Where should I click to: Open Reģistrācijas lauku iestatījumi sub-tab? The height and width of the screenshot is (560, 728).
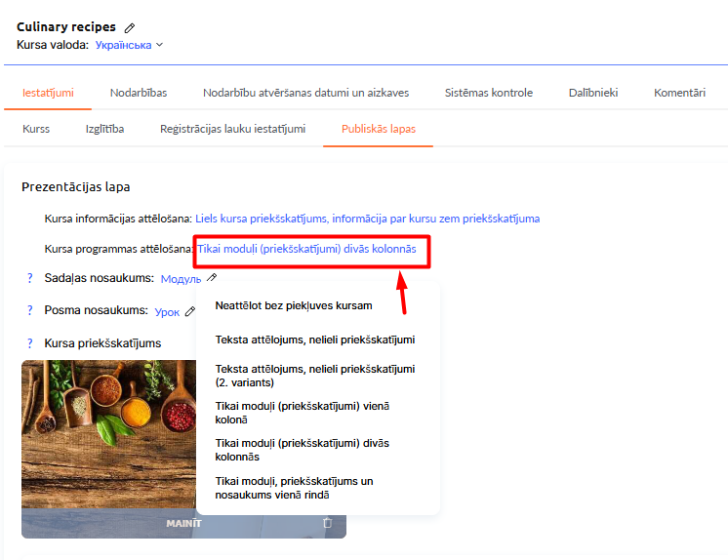[x=232, y=129]
